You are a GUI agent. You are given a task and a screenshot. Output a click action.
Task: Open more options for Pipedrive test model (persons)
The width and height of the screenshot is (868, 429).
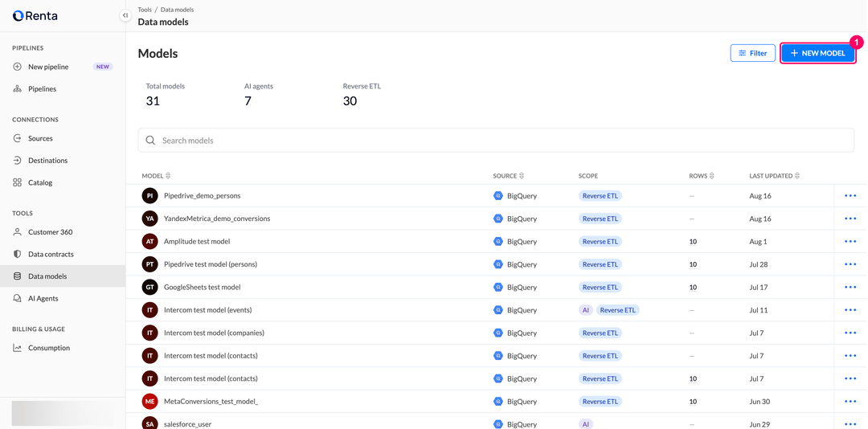coord(850,264)
